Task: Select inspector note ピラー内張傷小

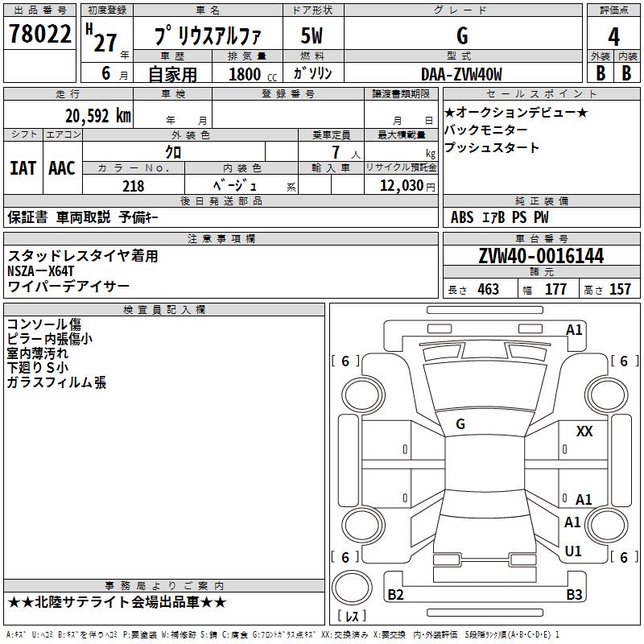Action: (50, 339)
